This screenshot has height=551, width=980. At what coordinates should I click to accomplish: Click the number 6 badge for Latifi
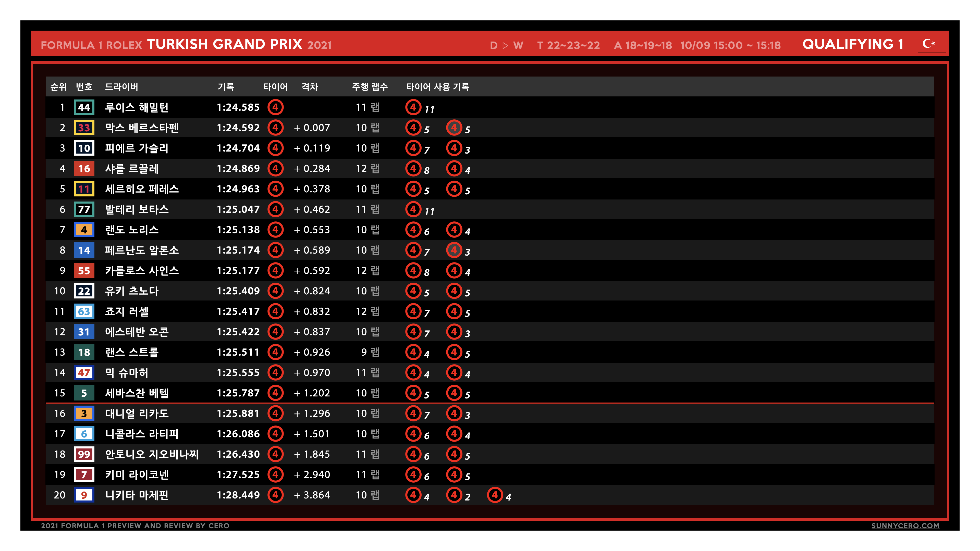(x=84, y=434)
